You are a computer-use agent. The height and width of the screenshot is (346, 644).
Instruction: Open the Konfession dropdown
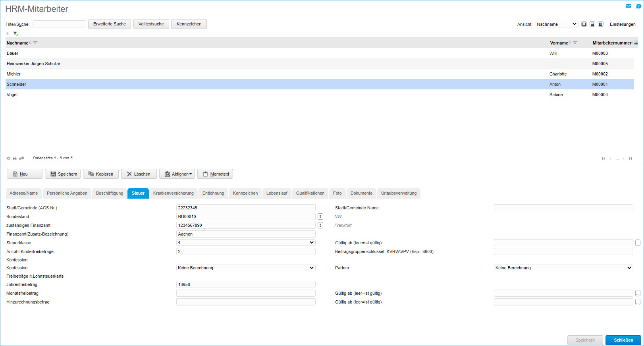[246, 268]
